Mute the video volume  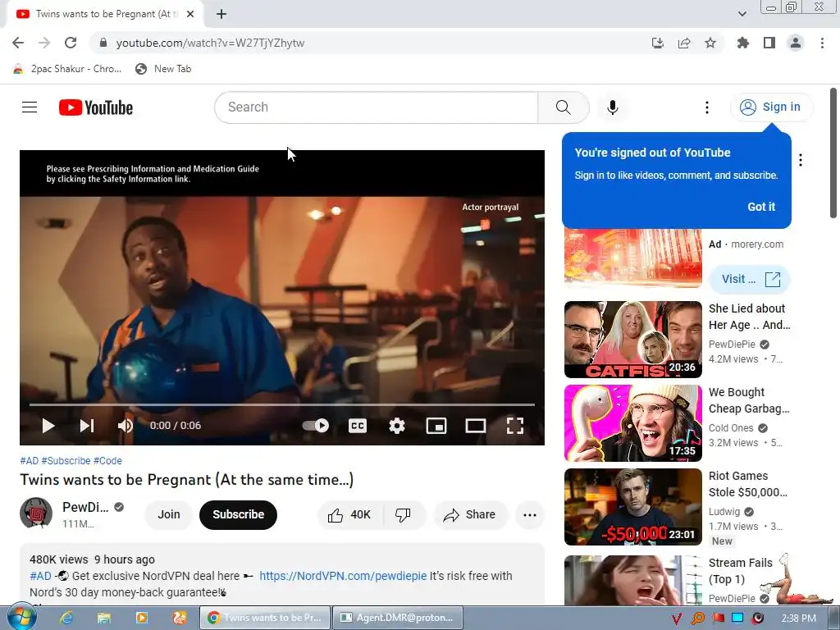pyautogui.click(x=126, y=426)
